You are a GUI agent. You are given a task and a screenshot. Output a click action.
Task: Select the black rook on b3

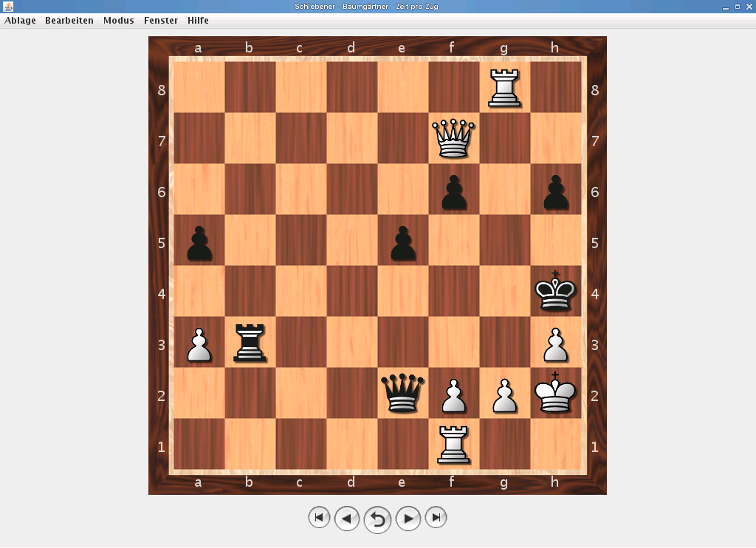click(249, 343)
